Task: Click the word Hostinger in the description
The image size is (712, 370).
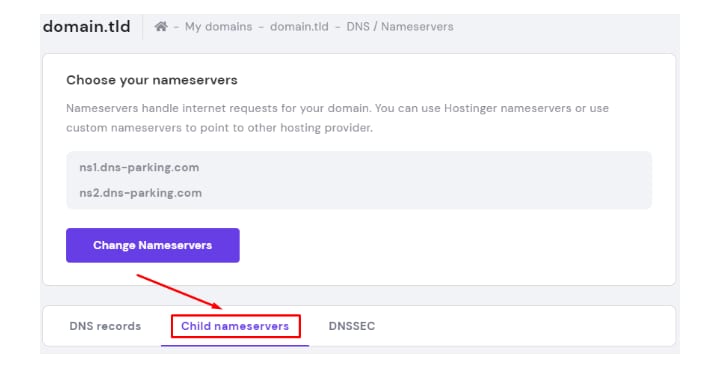Action: pyautogui.click(x=470, y=109)
